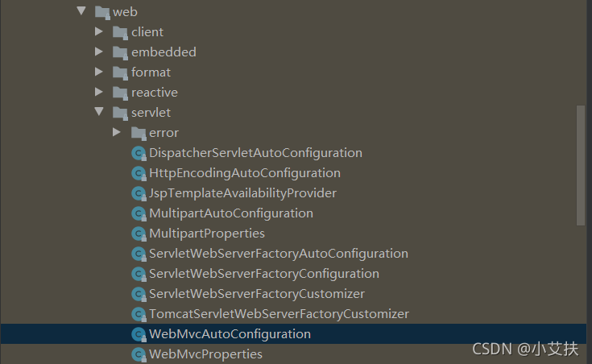The height and width of the screenshot is (364, 592).
Task: Expand the format package arrow
Action: click(99, 72)
